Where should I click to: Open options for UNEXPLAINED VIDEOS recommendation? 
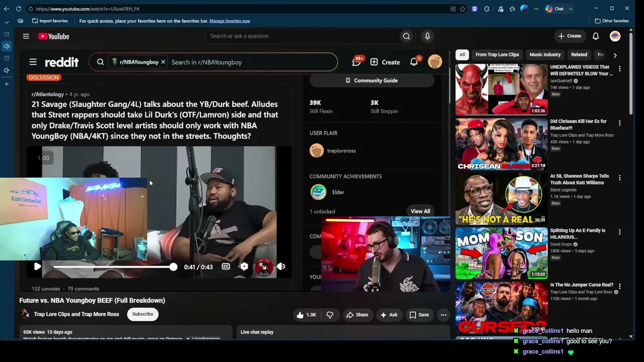(x=620, y=68)
